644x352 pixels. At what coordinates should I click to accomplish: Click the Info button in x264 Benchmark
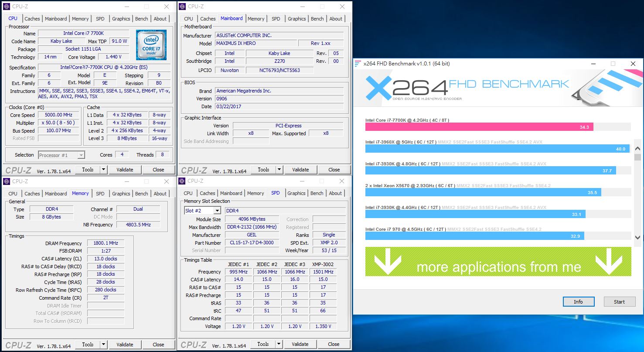pos(578,302)
